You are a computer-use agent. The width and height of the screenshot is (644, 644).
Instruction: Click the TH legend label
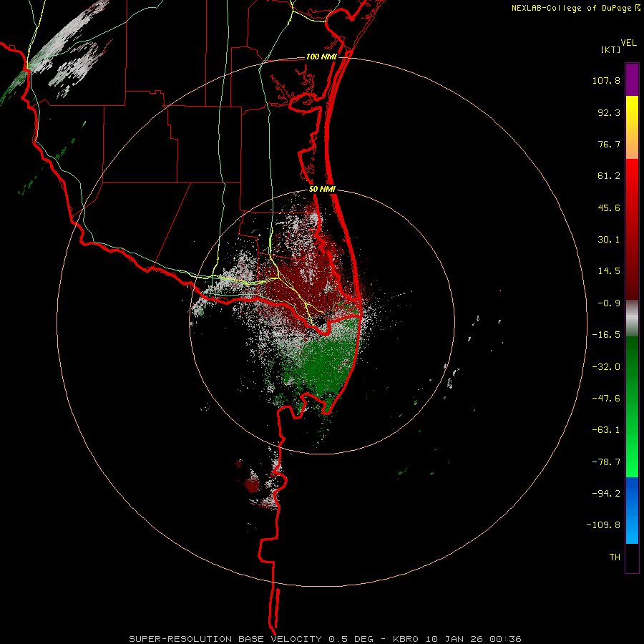615,557
